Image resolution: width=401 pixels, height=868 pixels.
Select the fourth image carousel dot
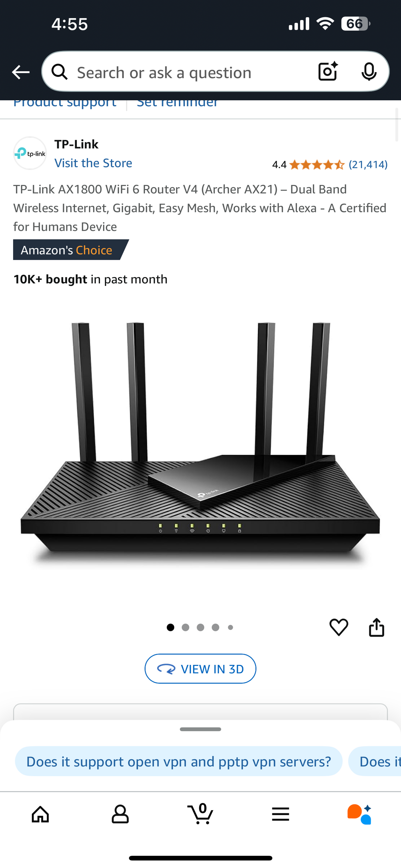pyautogui.click(x=216, y=628)
